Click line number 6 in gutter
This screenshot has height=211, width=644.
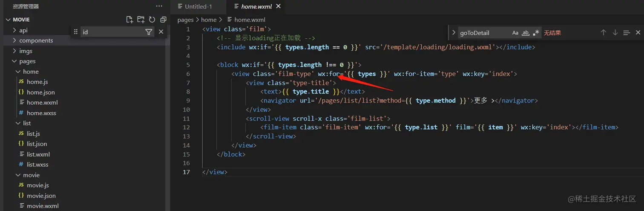[x=188, y=74]
